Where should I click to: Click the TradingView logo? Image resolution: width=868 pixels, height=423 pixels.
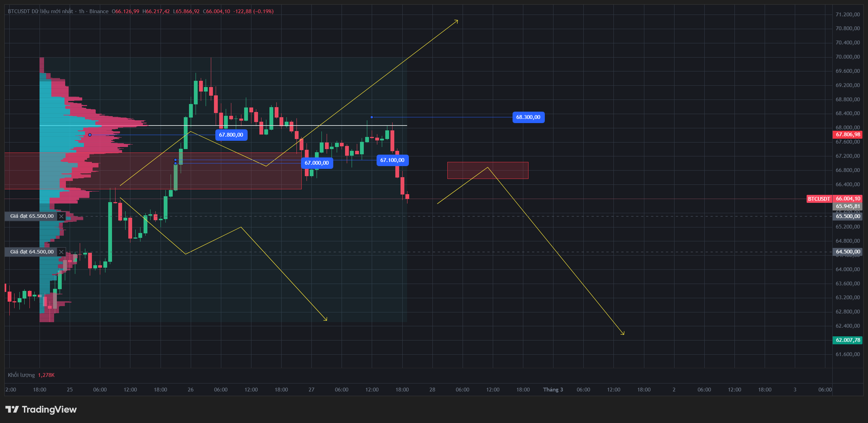pyautogui.click(x=41, y=409)
